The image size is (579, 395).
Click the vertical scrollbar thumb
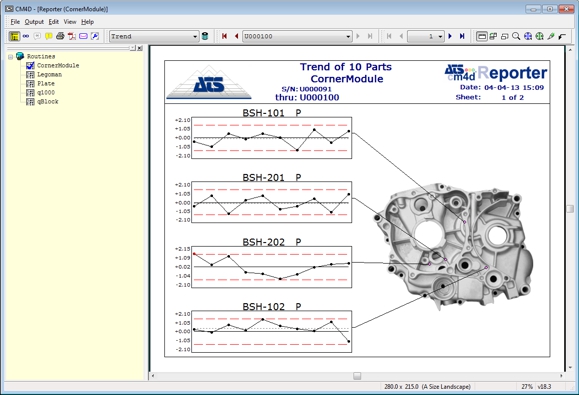coord(570,209)
